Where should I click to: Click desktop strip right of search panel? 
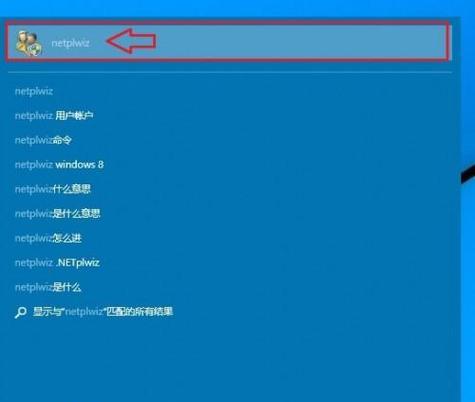pyautogui.click(x=468, y=267)
